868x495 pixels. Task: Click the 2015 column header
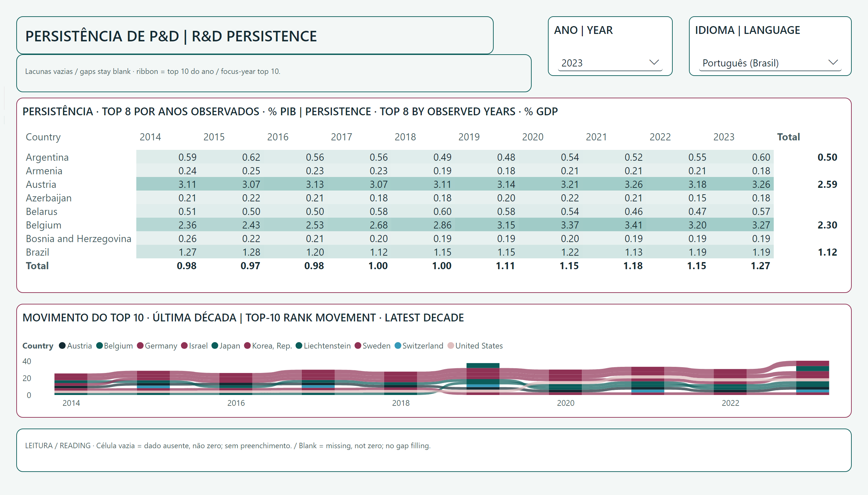[214, 137]
